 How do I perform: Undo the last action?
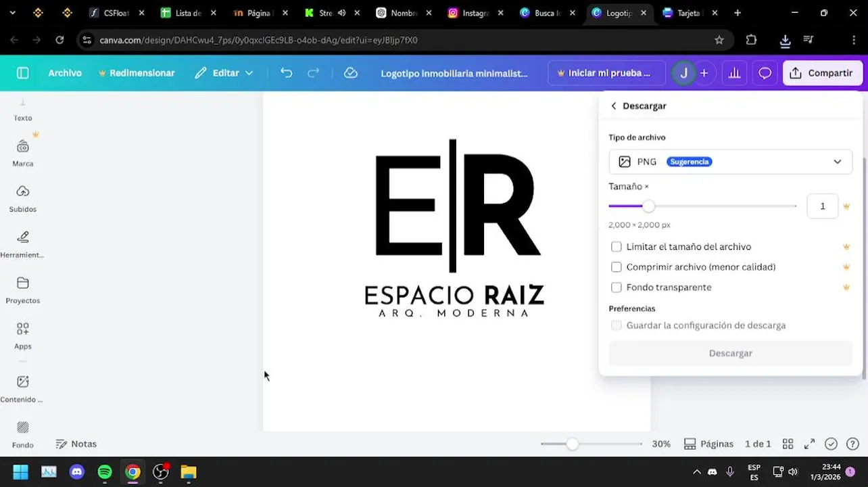[286, 73]
